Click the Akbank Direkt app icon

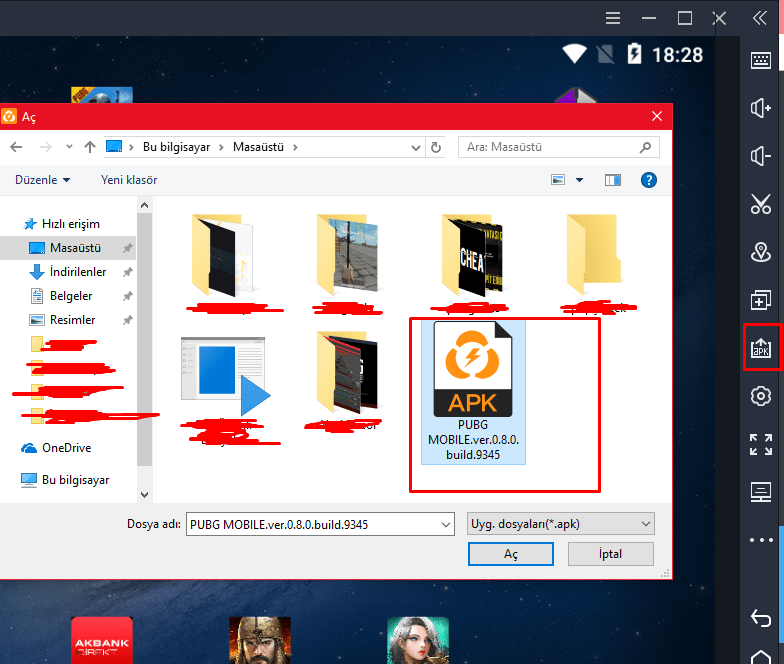[102, 640]
